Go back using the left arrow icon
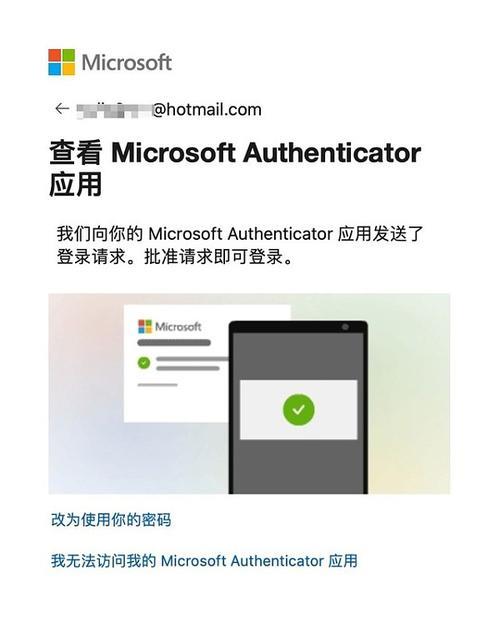500x638 pixels. tap(62, 109)
